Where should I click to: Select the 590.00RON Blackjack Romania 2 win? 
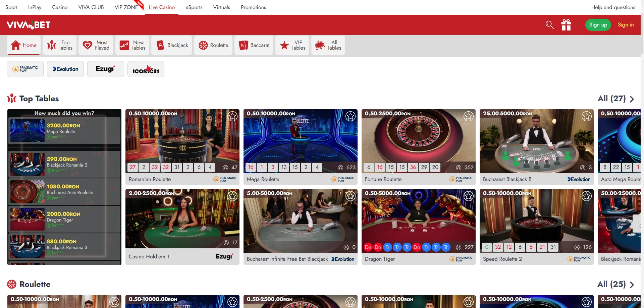pos(64,164)
